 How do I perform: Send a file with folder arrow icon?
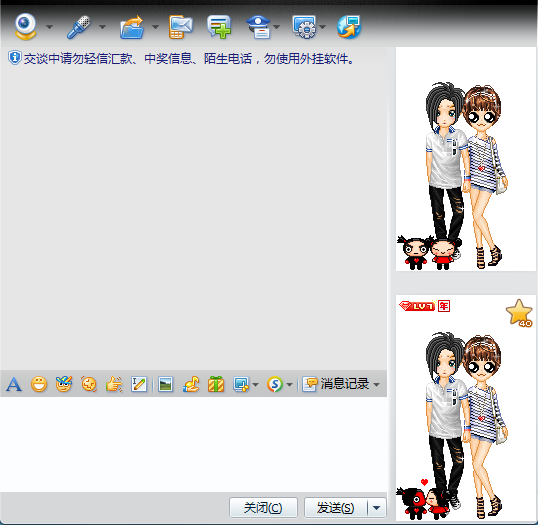(x=132, y=27)
